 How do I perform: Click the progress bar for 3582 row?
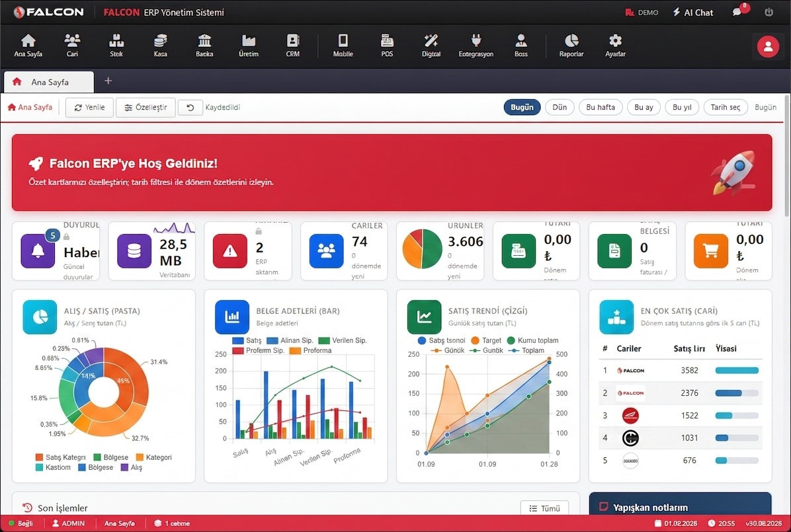[x=737, y=371]
